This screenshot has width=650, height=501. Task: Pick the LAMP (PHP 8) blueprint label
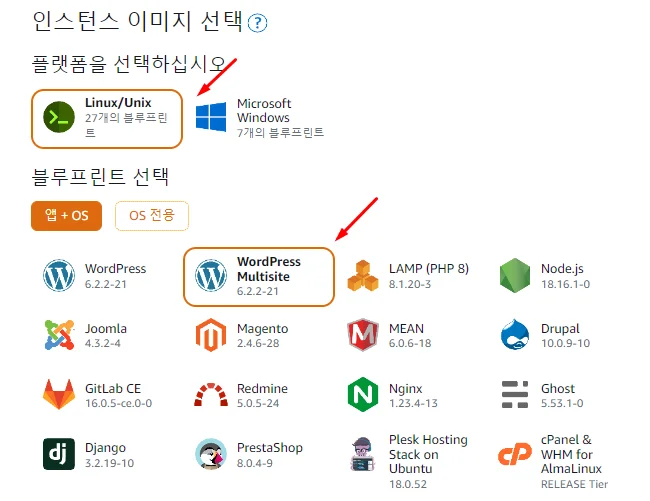[x=429, y=269]
